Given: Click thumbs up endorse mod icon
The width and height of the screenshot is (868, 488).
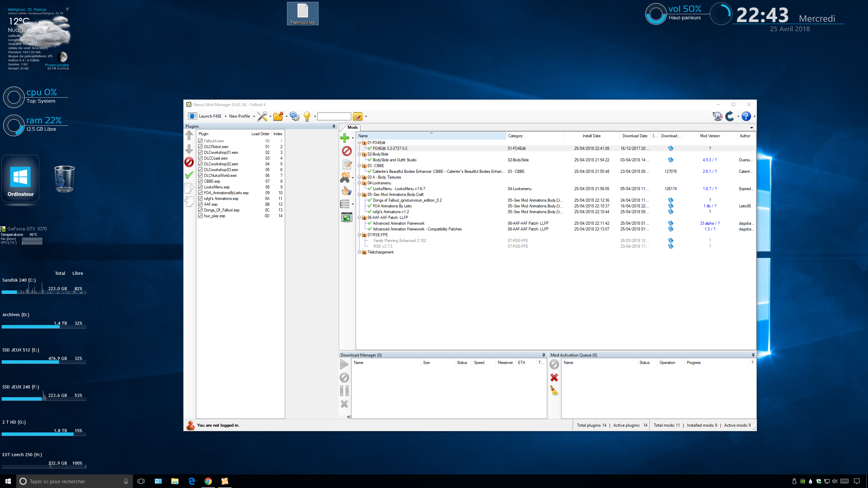Looking at the screenshot, I should click(347, 191).
